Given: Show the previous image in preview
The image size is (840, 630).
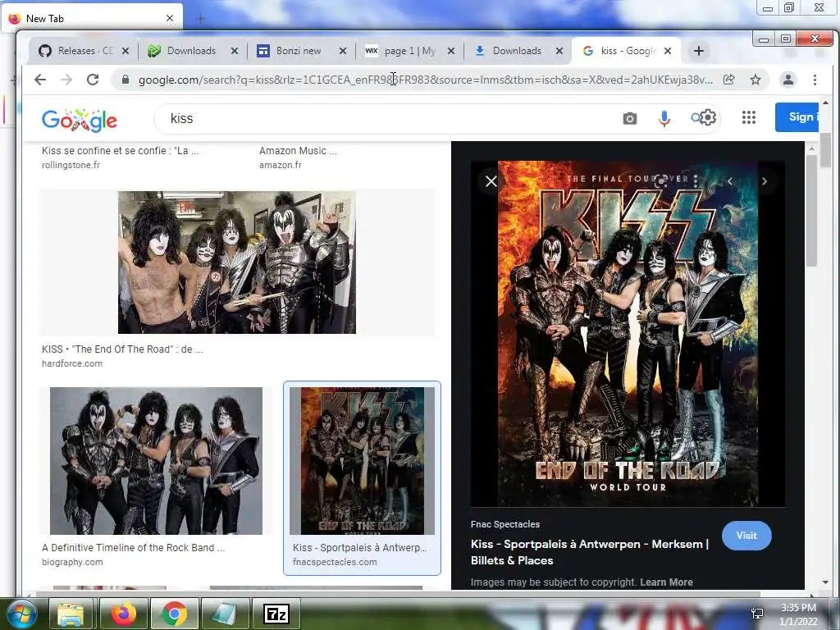Looking at the screenshot, I should point(730,181).
